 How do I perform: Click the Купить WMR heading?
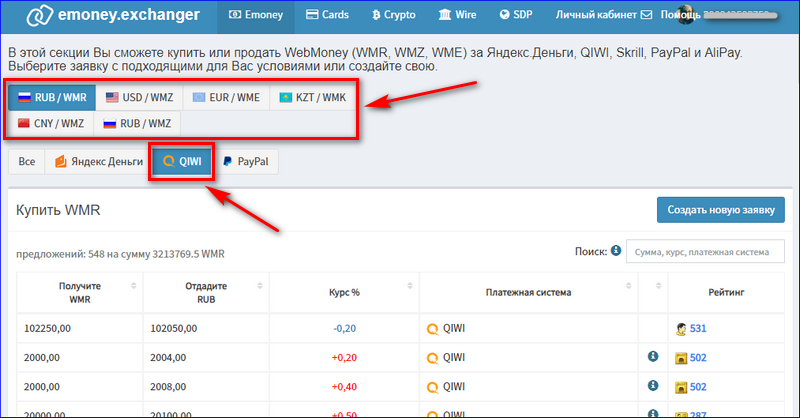click(58, 210)
